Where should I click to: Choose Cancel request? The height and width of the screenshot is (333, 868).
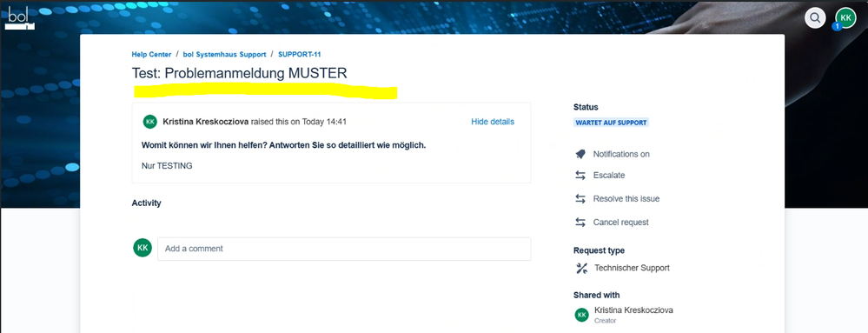pos(621,223)
